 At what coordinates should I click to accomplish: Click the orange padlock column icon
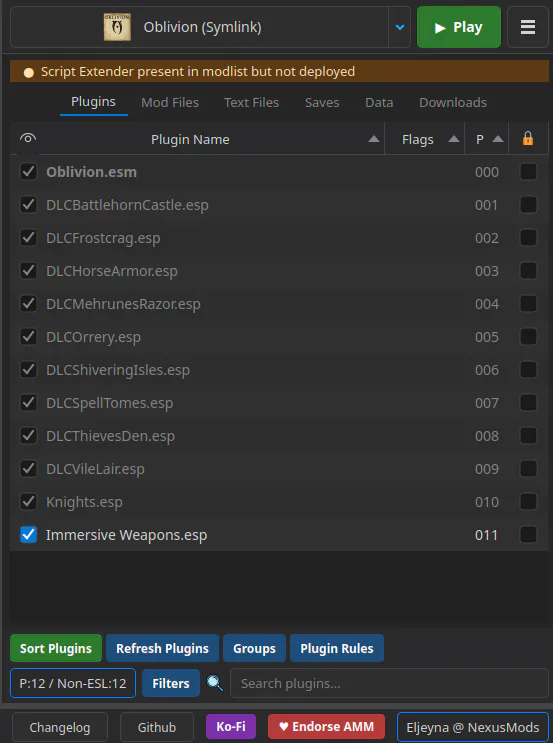click(528, 138)
